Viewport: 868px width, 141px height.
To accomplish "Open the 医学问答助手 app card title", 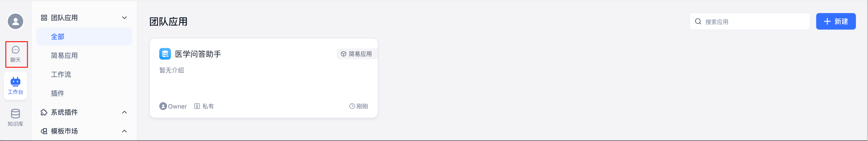I will coord(198,54).
